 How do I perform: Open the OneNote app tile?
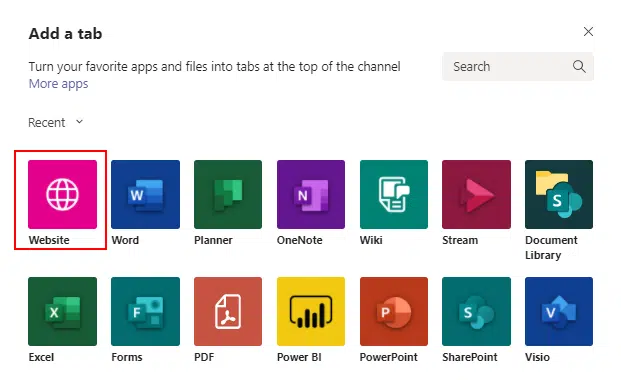311,194
